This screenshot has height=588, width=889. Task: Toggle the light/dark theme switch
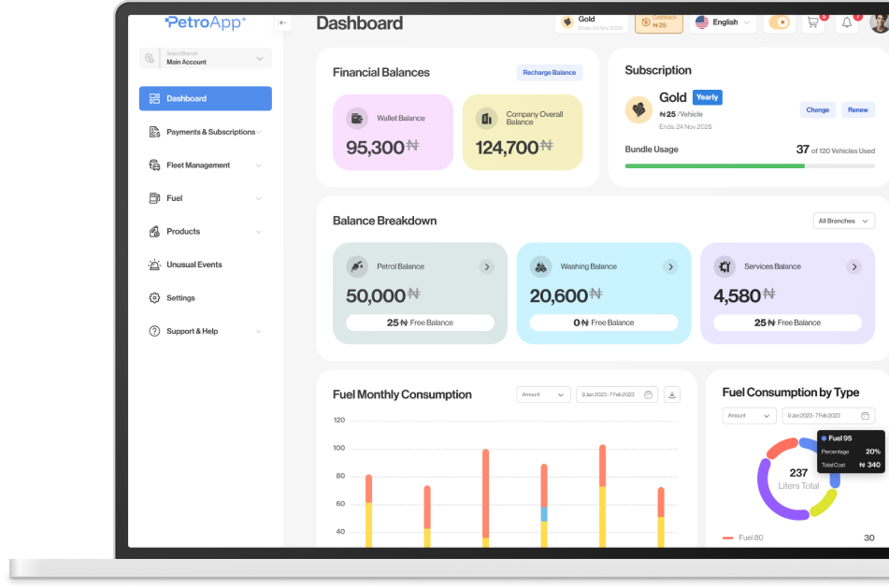pos(780,22)
